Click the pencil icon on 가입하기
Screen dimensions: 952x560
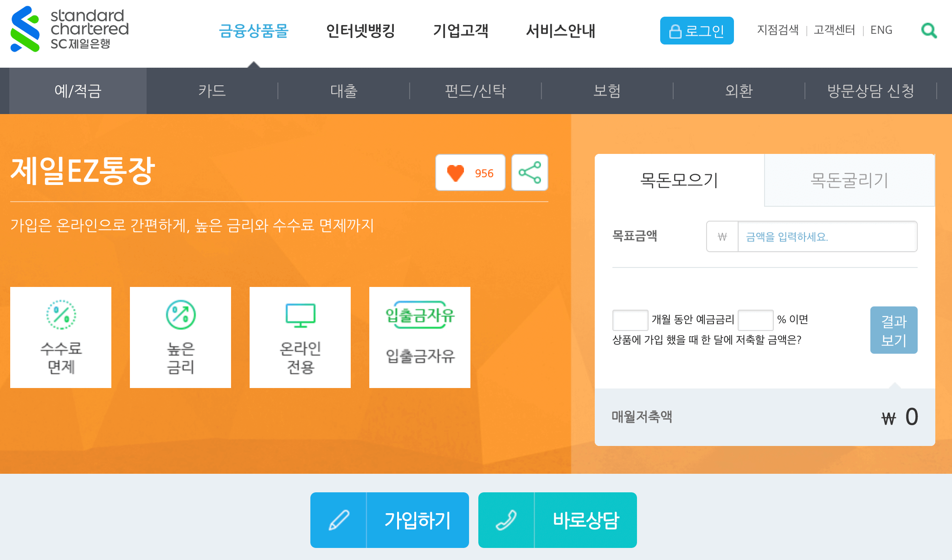click(x=339, y=520)
